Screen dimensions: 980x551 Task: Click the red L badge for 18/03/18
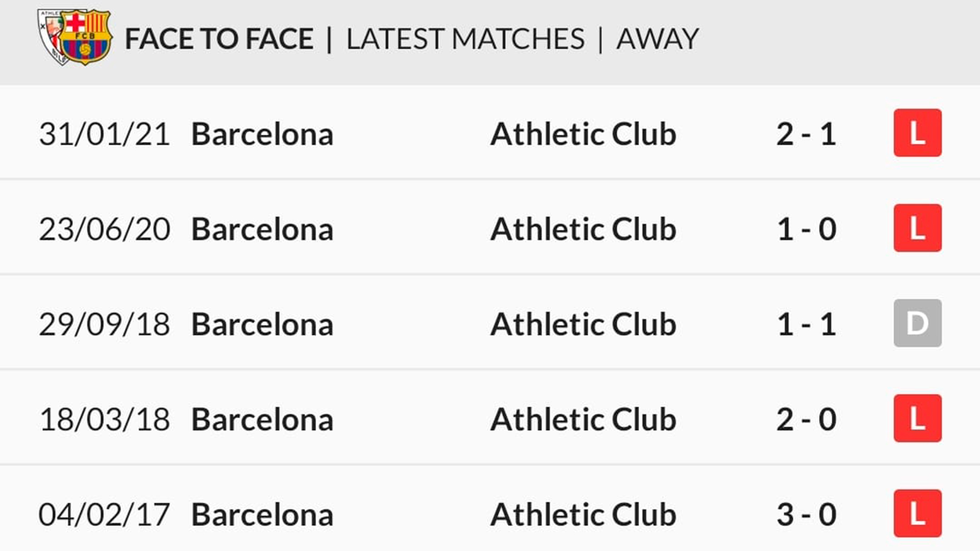917,418
